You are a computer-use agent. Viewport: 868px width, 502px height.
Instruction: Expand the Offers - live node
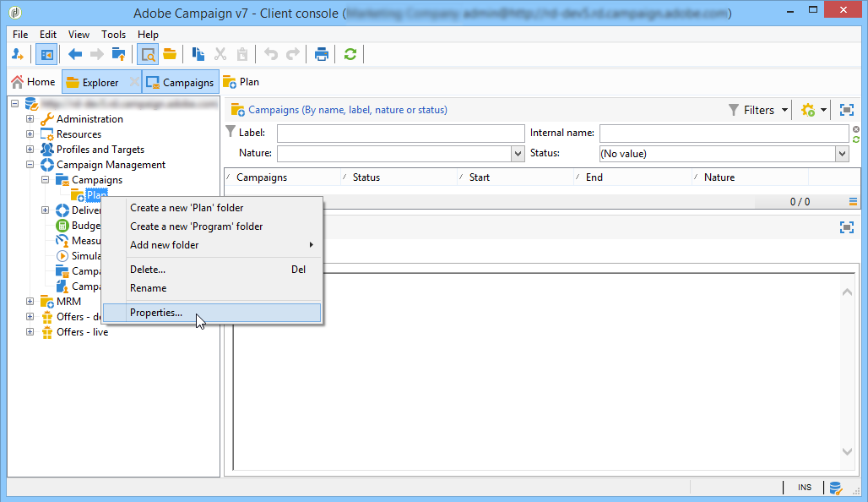pos(30,332)
